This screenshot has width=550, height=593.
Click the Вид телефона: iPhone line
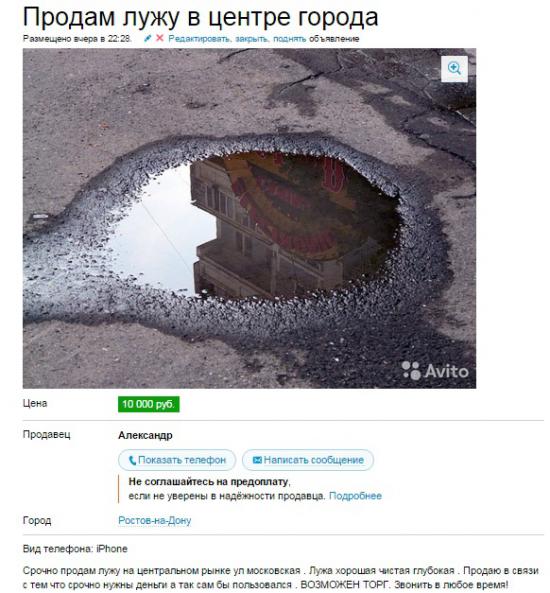(75, 549)
